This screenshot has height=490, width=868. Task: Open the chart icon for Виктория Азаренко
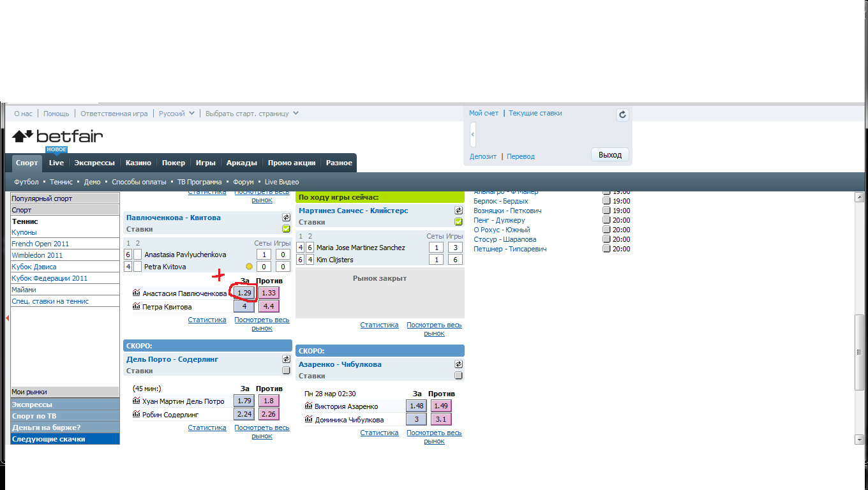coord(308,406)
